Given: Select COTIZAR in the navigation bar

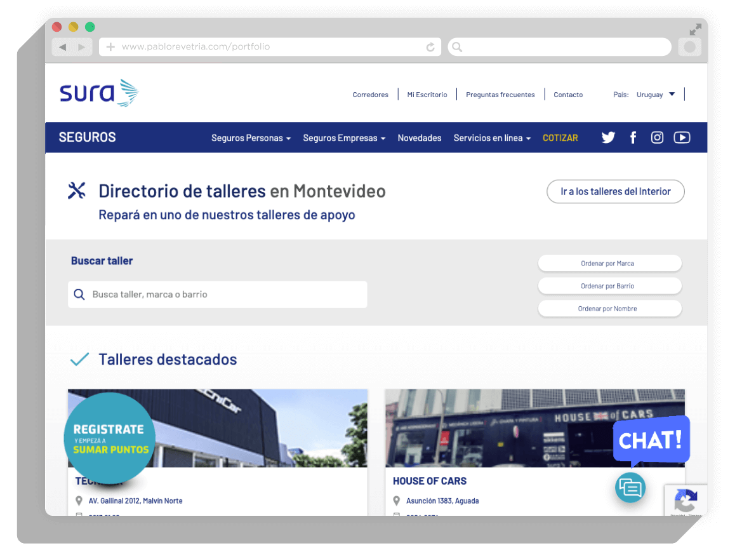Looking at the screenshot, I should [560, 138].
